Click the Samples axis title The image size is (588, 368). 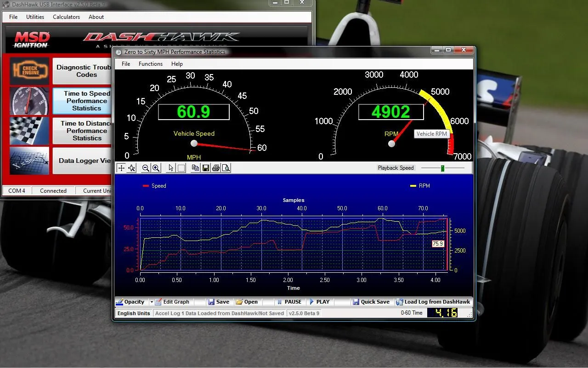294,200
